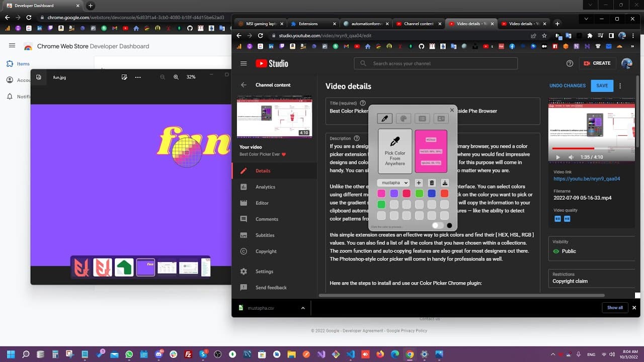Open Comments in Studio sidebar
The height and width of the screenshot is (362, 644).
(x=275, y=219)
